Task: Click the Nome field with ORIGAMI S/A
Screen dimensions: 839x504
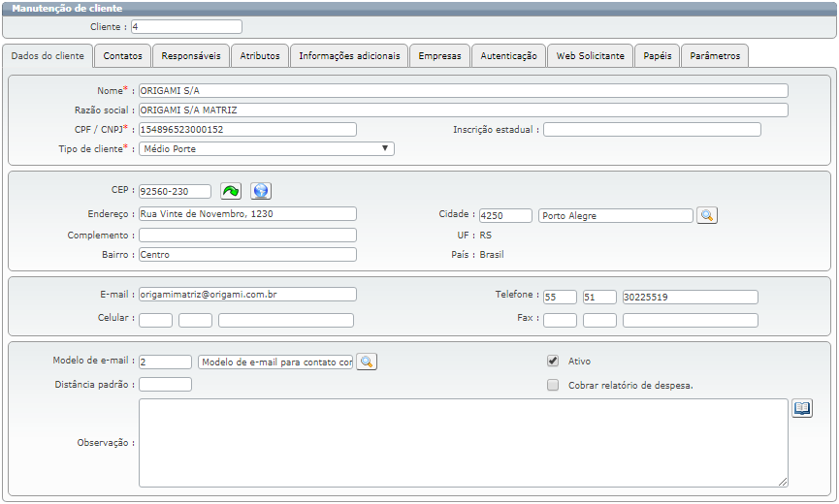Action: tap(464, 90)
